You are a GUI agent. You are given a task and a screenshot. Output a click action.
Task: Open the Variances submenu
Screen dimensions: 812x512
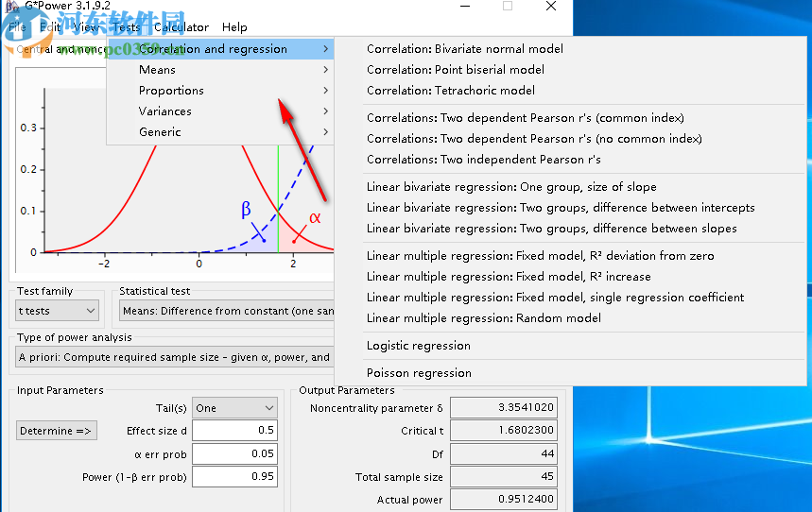(x=220, y=111)
